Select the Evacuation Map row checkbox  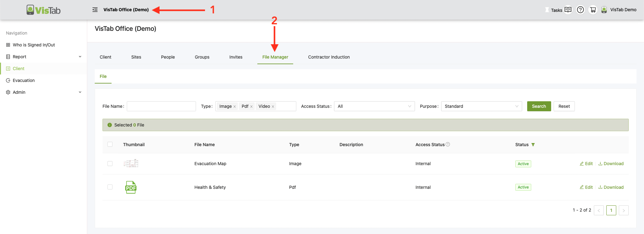(x=110, y=164)
